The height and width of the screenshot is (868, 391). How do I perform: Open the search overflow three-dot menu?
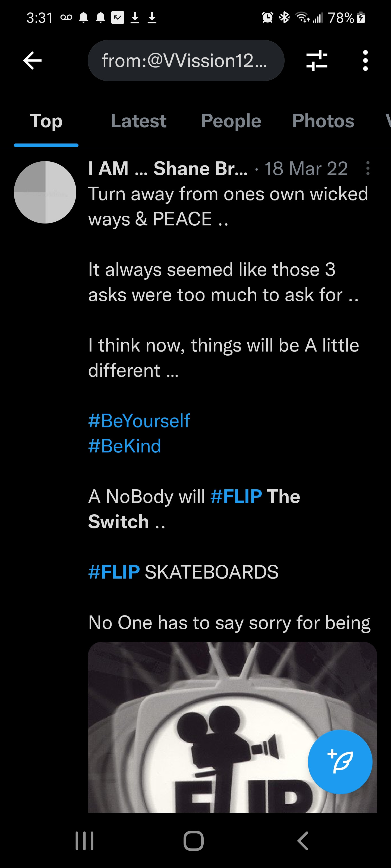365,61
